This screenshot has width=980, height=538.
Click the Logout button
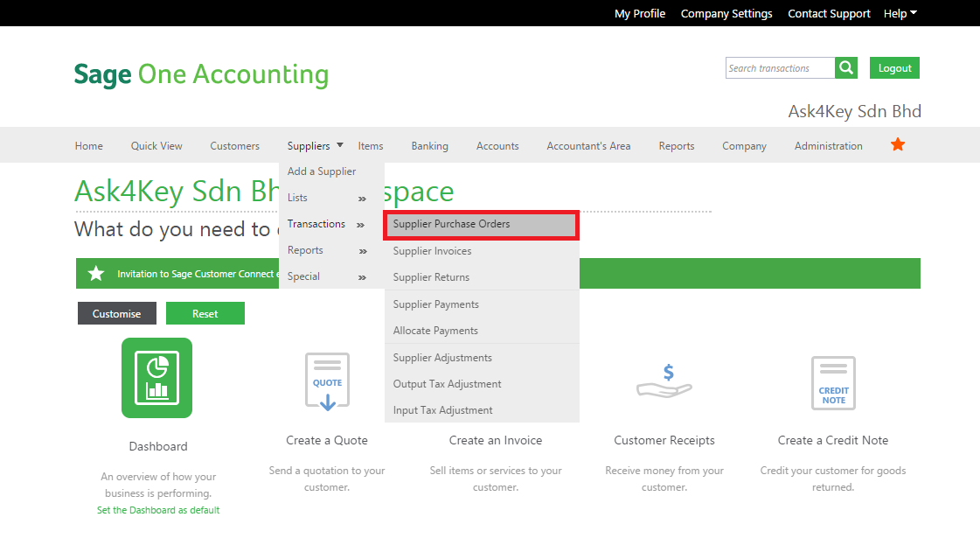click(x=894, y=68)
